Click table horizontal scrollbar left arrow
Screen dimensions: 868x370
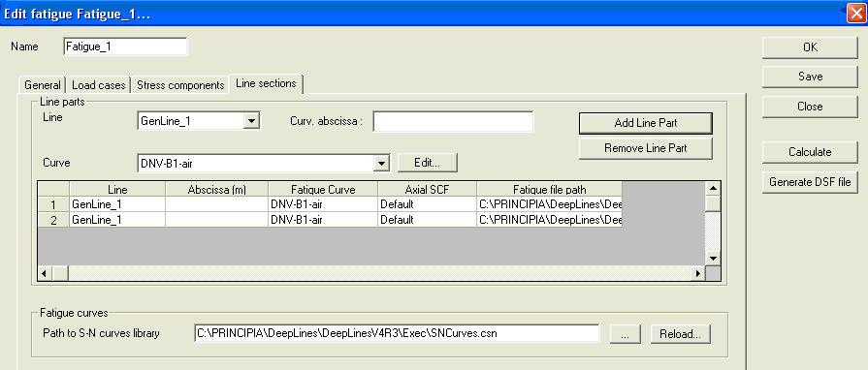[x=45, y=273]
